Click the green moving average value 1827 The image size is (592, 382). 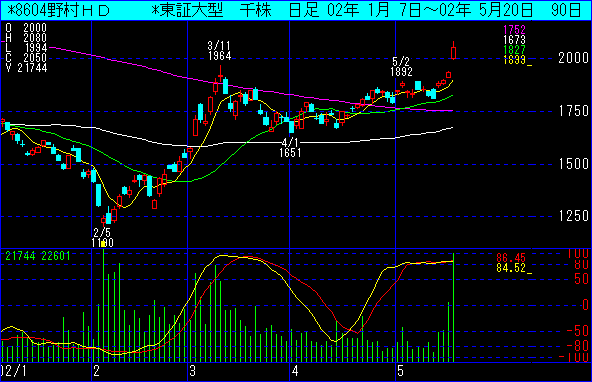pyautogui.click(x=514, y=50)
